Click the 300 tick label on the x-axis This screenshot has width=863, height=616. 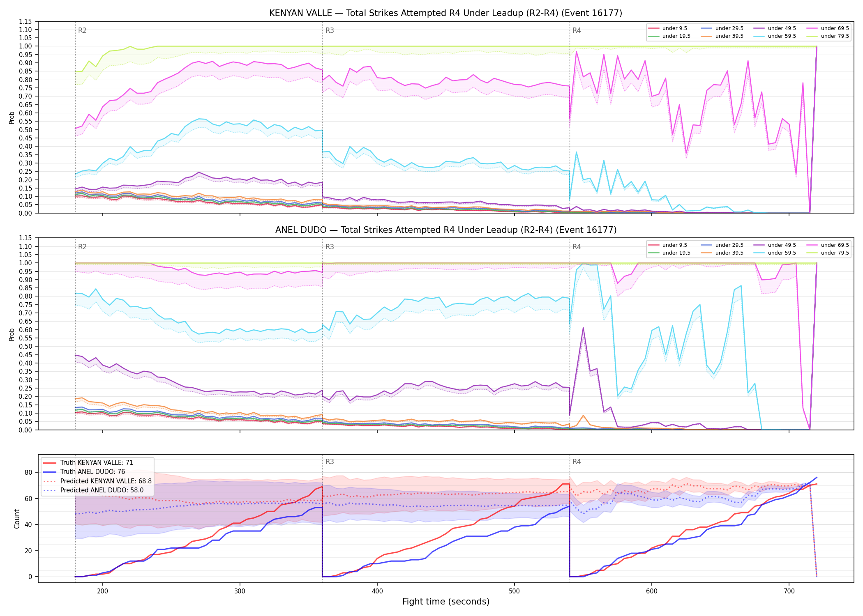pos(240,591)
